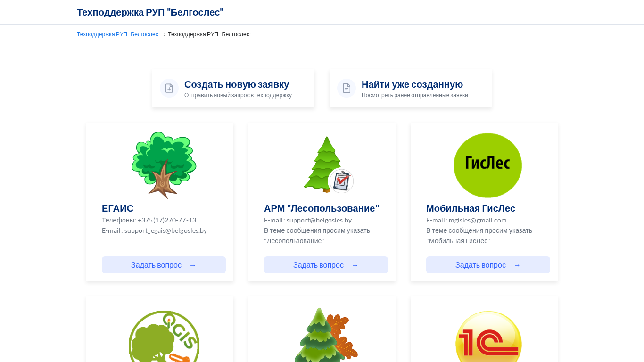The image size is (644, 362).
Task: Click the find existing request document icon
Action: (x=347, y=88)
